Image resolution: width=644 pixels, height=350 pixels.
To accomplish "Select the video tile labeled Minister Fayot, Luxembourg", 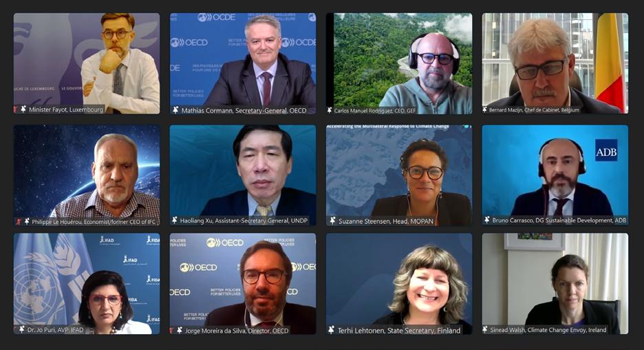I will click(87, 63).
